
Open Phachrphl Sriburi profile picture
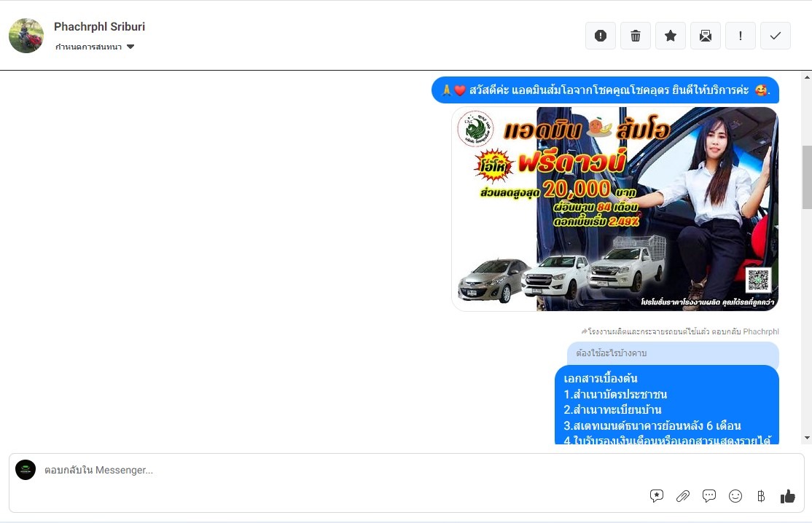coord(26,36)
